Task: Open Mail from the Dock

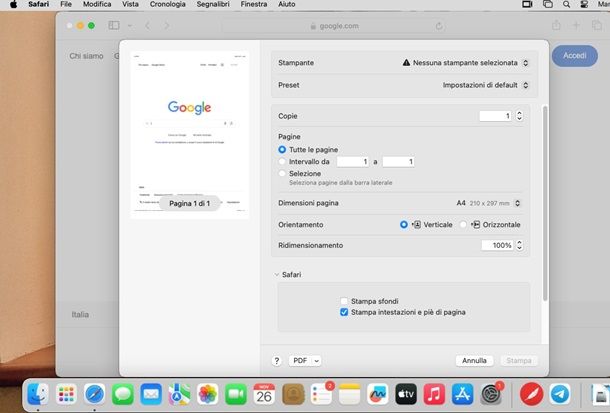Action: [x=151, y=394]
